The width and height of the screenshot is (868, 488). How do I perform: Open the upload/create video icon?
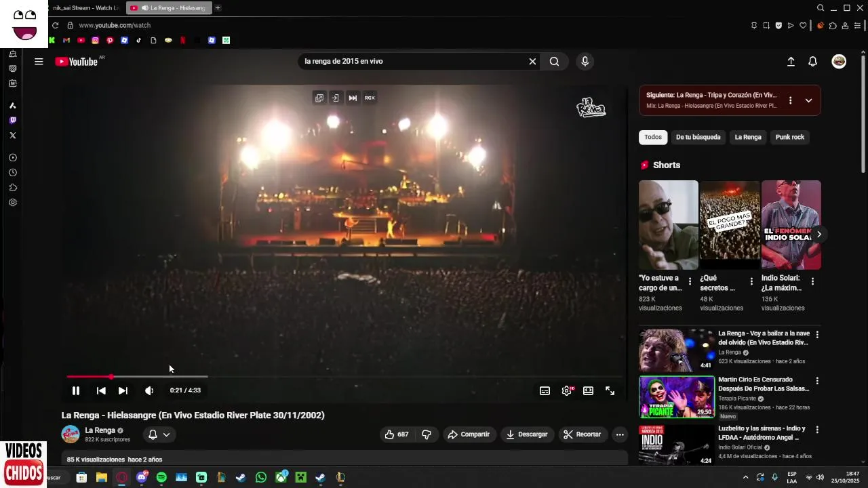[791, 62]
